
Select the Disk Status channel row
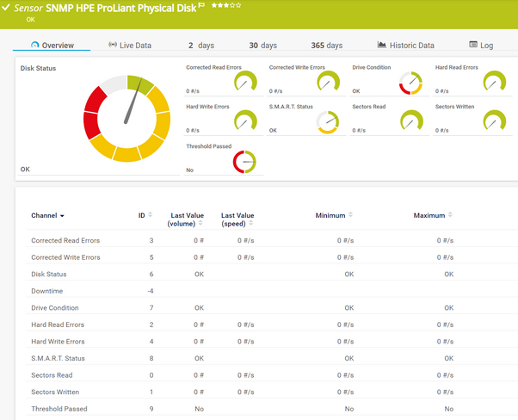(49, 274)
